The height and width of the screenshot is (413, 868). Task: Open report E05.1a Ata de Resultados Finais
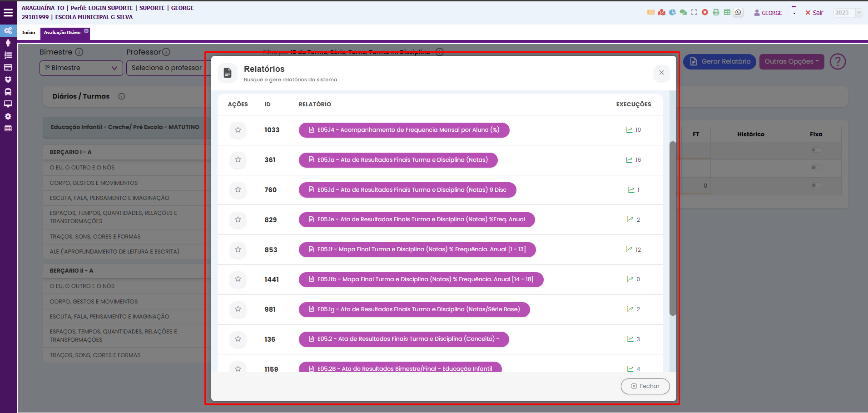pos(398,160)
